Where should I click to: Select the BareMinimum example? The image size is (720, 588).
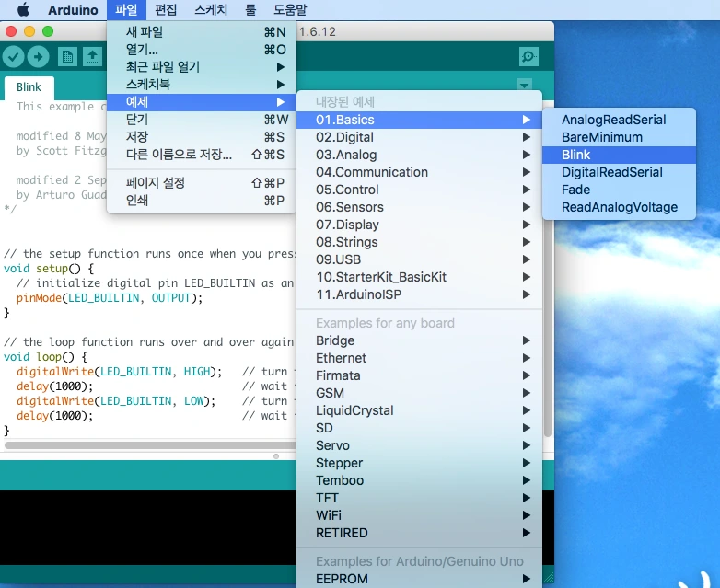(x=619, y=137)
